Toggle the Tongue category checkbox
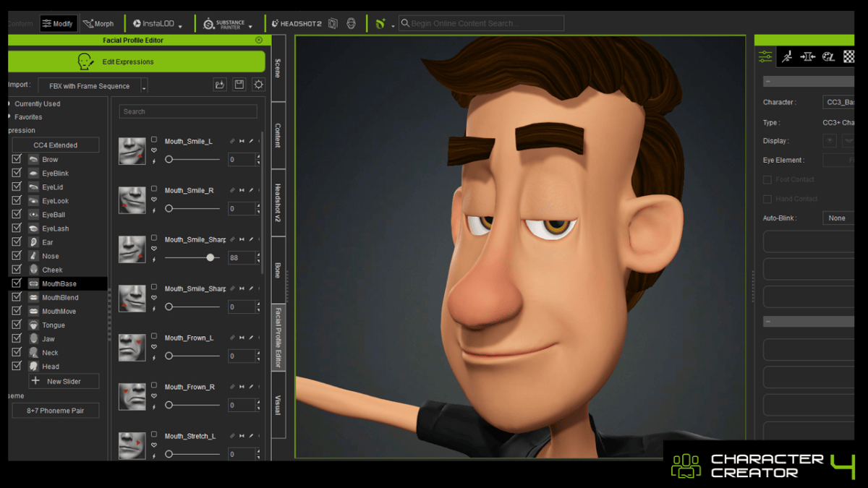 pyautogui.click(x=17, y=325)
